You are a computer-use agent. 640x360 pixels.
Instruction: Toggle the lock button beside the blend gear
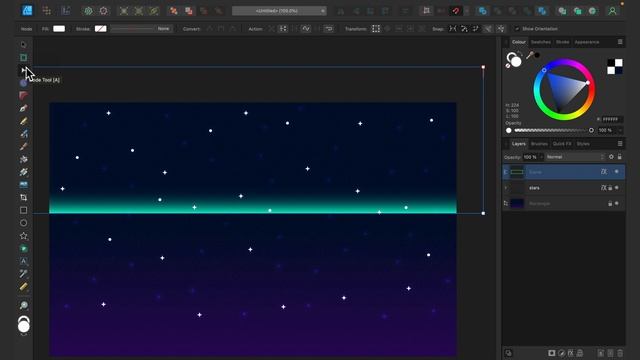pos(620,157)
